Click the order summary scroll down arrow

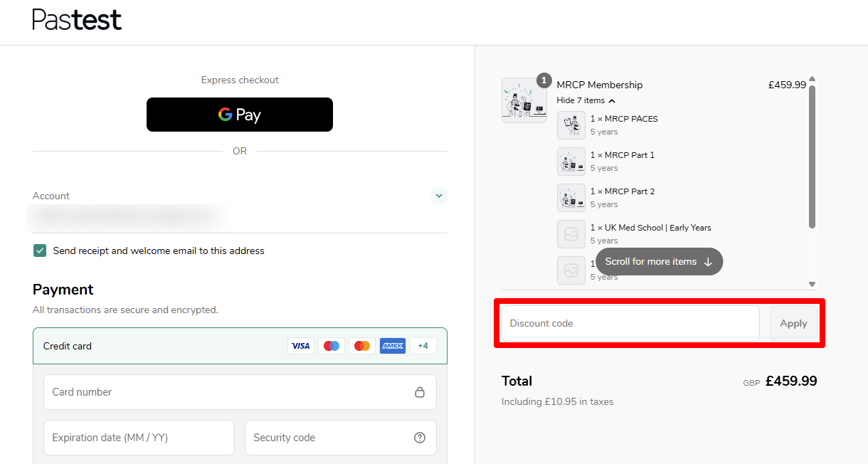click(813, 285)
